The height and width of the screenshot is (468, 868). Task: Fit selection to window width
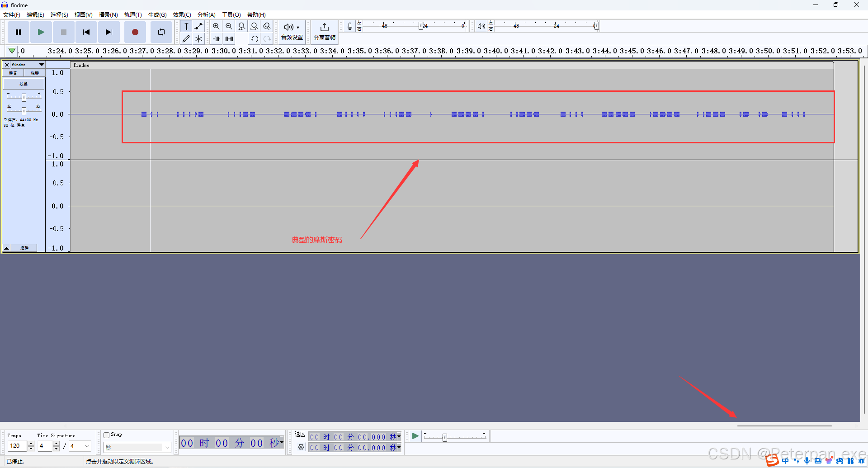click(242, 26)
